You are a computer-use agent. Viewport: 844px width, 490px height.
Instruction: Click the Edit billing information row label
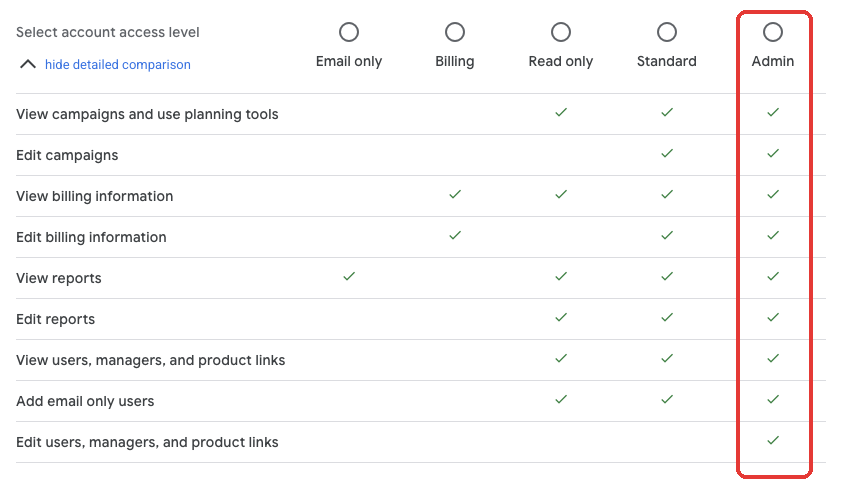click(x=92, y=237)
